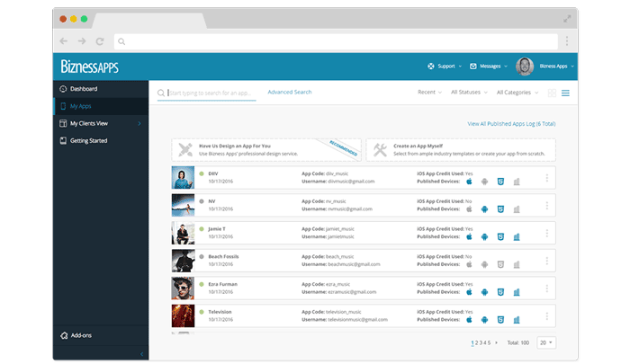Open the All Statuses filter dropdown
The image size is (630, 364).
click(x=469, y=93)
